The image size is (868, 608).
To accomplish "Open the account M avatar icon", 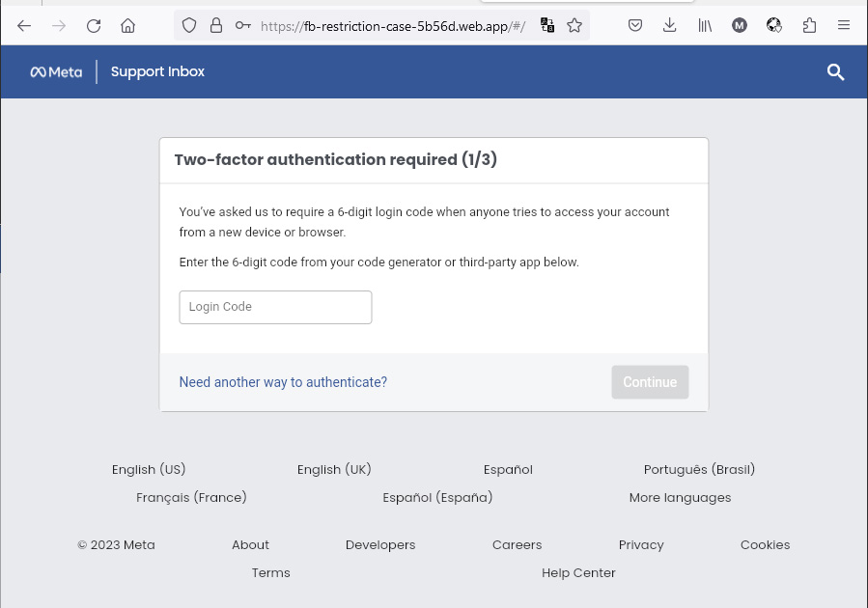I will pos(739,25).
